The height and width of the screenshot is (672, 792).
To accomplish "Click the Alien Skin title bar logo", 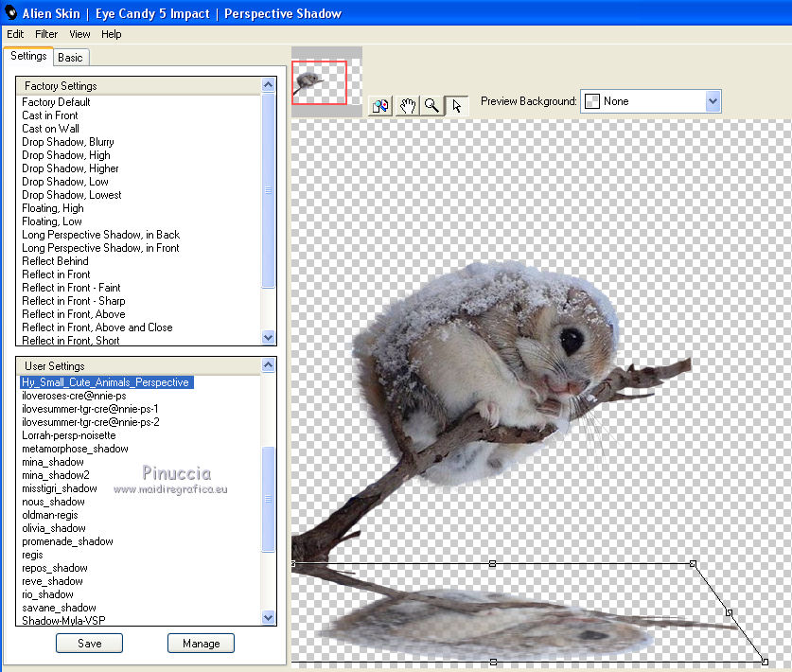I will tap(10, 12).
